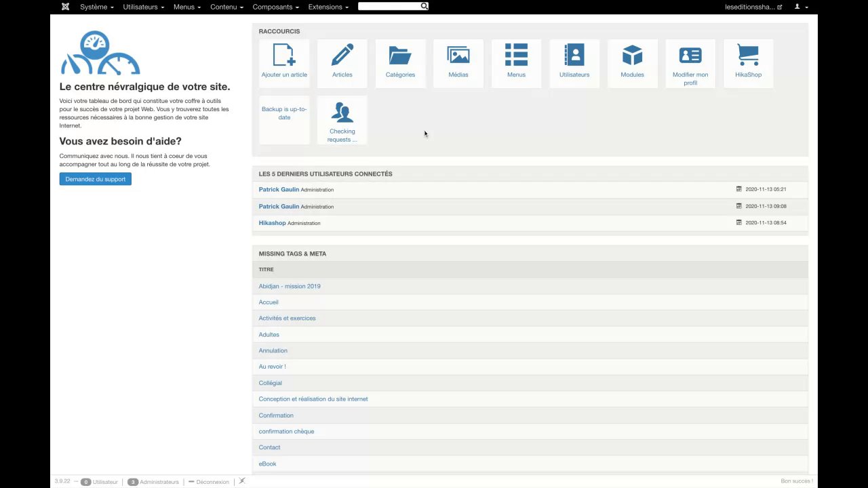
Task: Open the HikaShop cart shortcut
Action: pyautogui.click(x=748, y=63)
